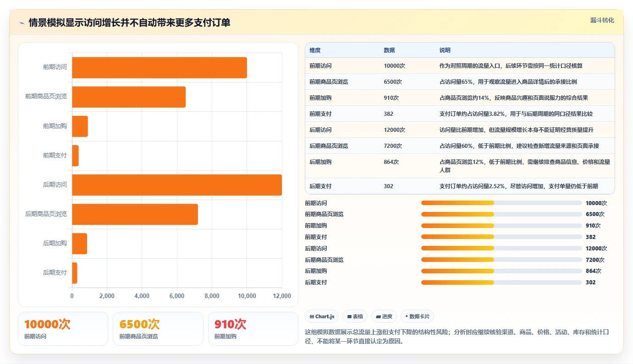Click the 10000次 progress bar for 前期访问
Screen dimensions: 633x364
click(501, 203)
